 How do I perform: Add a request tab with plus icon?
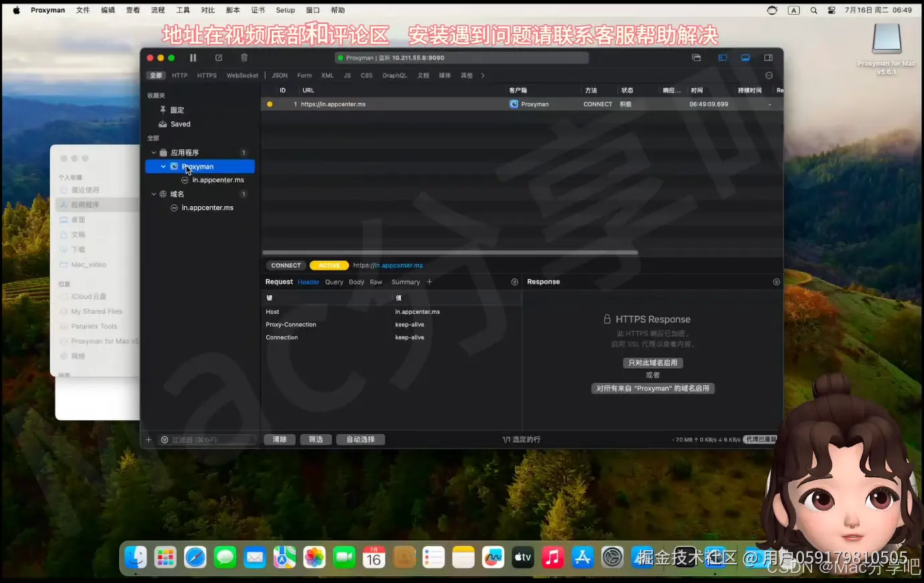pos(429,282)
